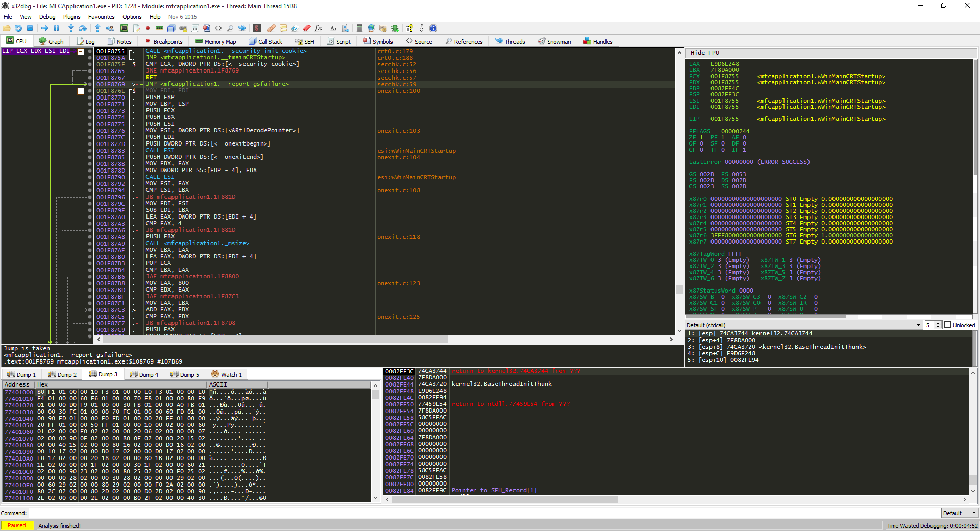Image resolution: width=980 pixels, height=531 pixels.
Task: Select the Dump 1 tab
Action: (21, 374)
